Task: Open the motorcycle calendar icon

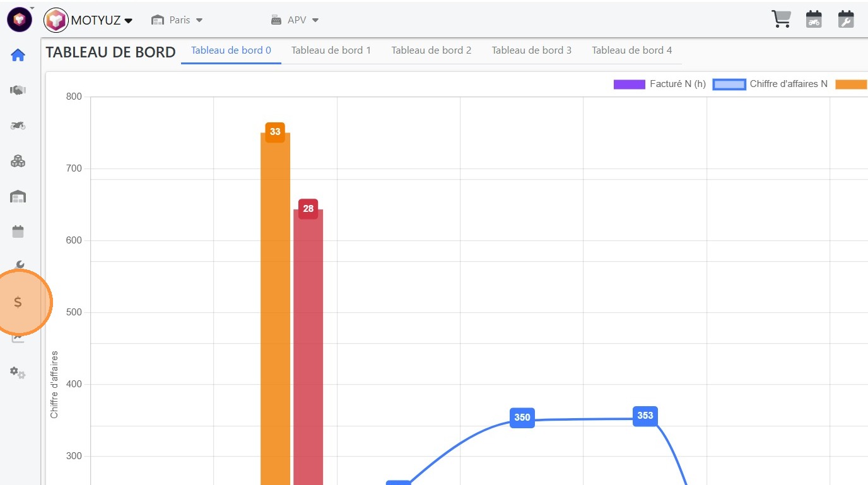Action: pos(814,20)
